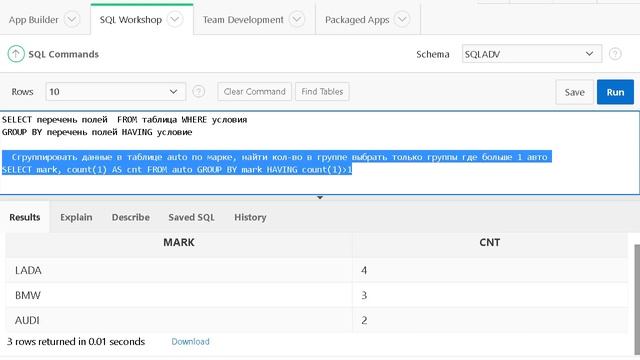The width and height of the screenshot is (640, 360).
Task: Click the '3 rows returned in 0.01 seconds' text
Action: [x=76, y=342]
